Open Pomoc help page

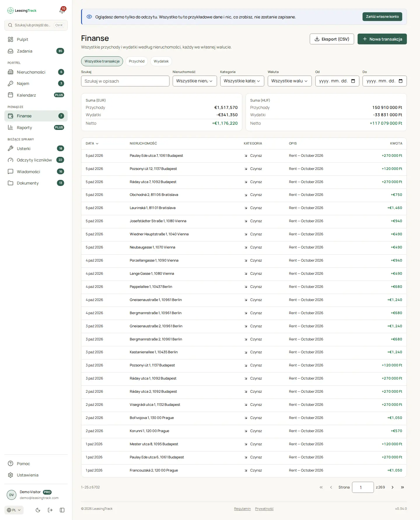click(36, 464)
